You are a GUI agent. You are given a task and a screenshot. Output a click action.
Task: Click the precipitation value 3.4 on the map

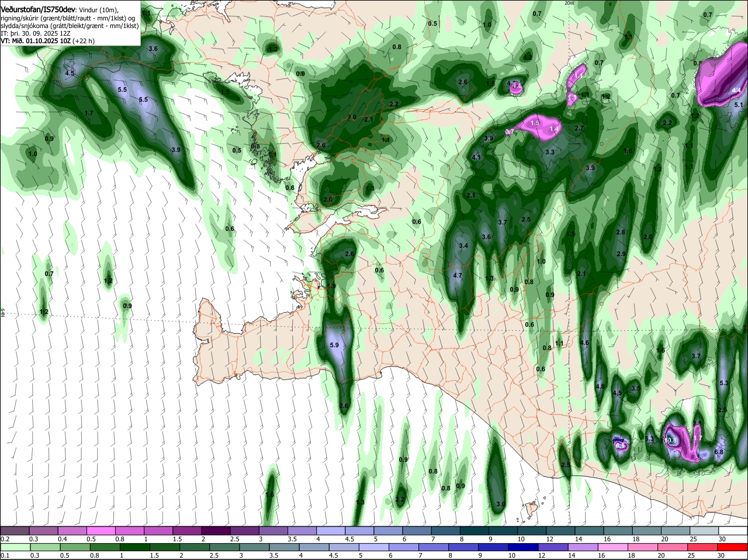pyautogui.click(x=464, y=246)
